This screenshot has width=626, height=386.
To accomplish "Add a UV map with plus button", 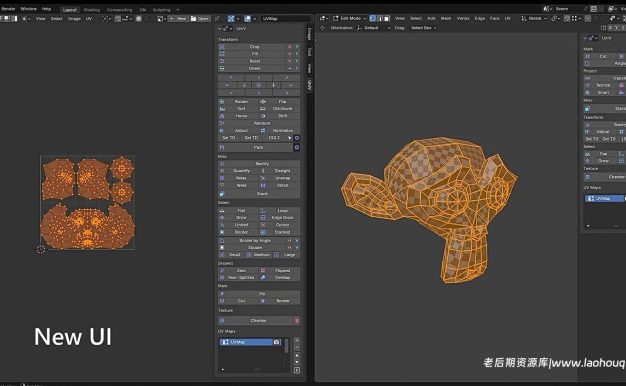I will click(x=297, y=340).
